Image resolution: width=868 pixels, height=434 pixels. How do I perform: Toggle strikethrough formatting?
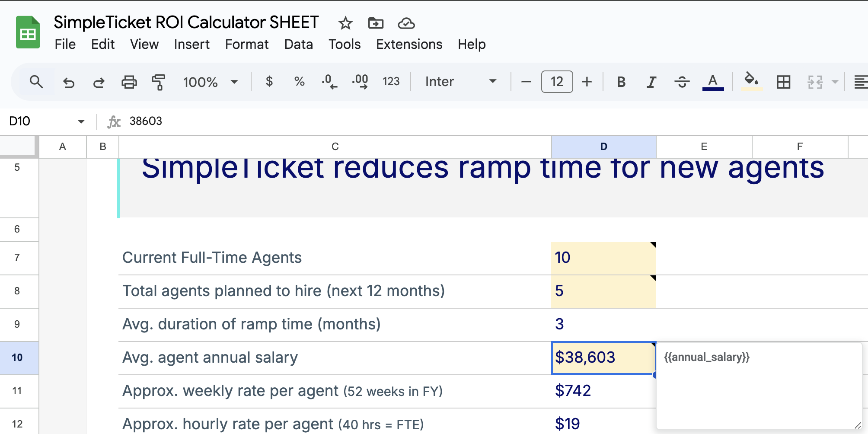coord(682,82)
